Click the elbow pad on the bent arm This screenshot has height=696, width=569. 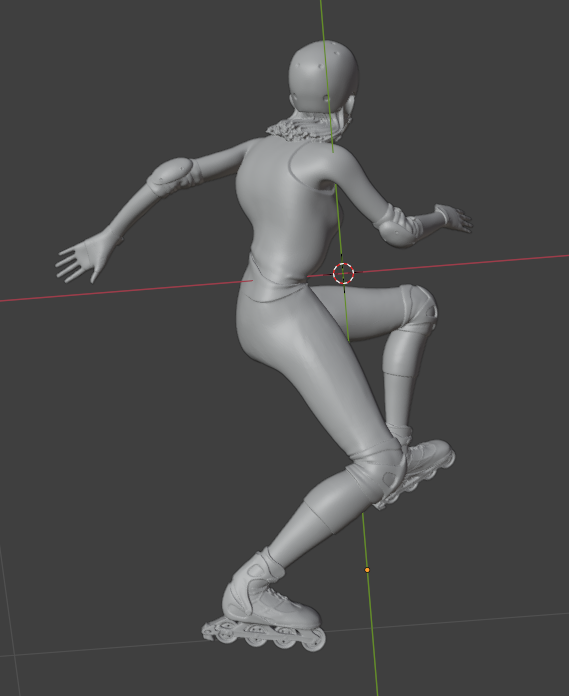[x=396, y=226]
